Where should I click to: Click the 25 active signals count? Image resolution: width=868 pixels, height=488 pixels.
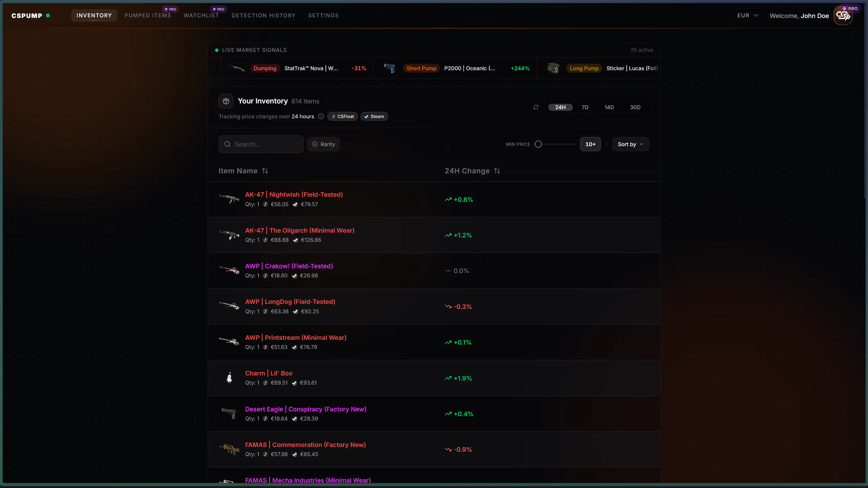(642, 50)
